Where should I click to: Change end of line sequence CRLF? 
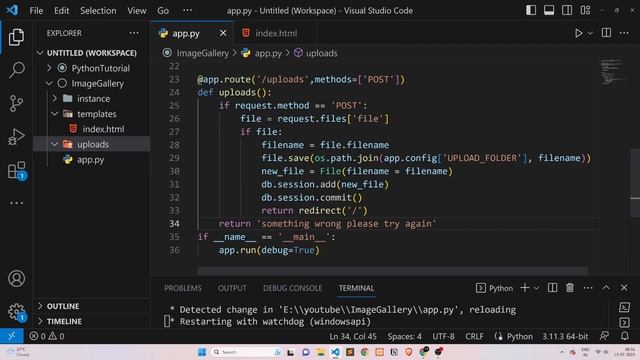point(474,336)
